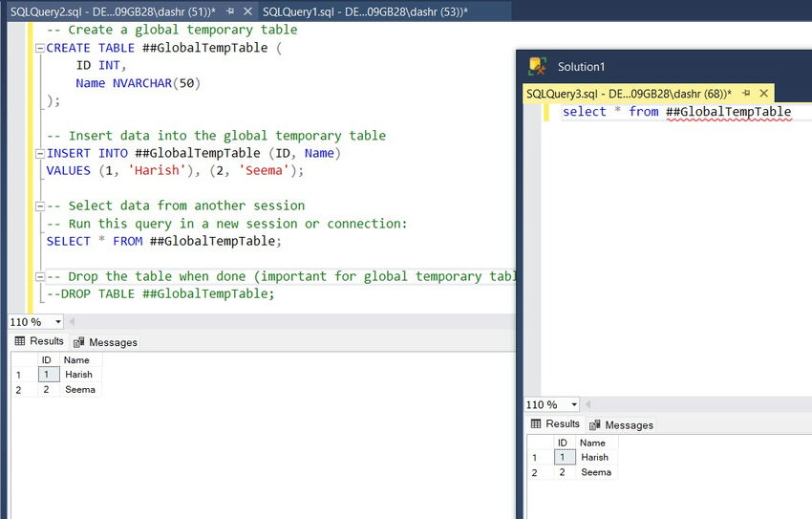
Task: Open the Messages tab in left query pane
Action: (x=105, y=342)
